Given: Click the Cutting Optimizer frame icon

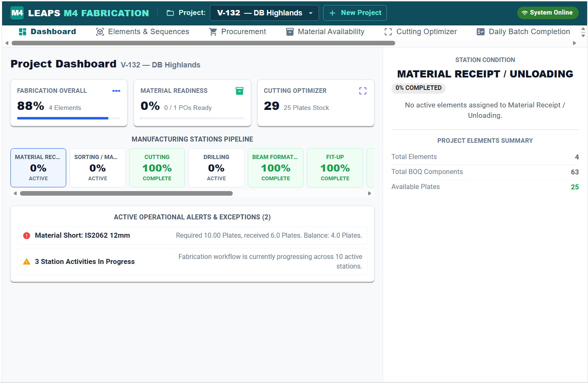Looking at the screenshot, I should coord(388,32).
